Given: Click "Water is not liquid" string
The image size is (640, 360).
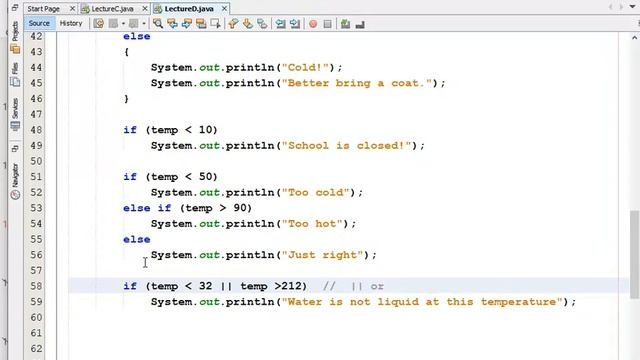Looking at the screenshot, I should [x=422, y=302].
